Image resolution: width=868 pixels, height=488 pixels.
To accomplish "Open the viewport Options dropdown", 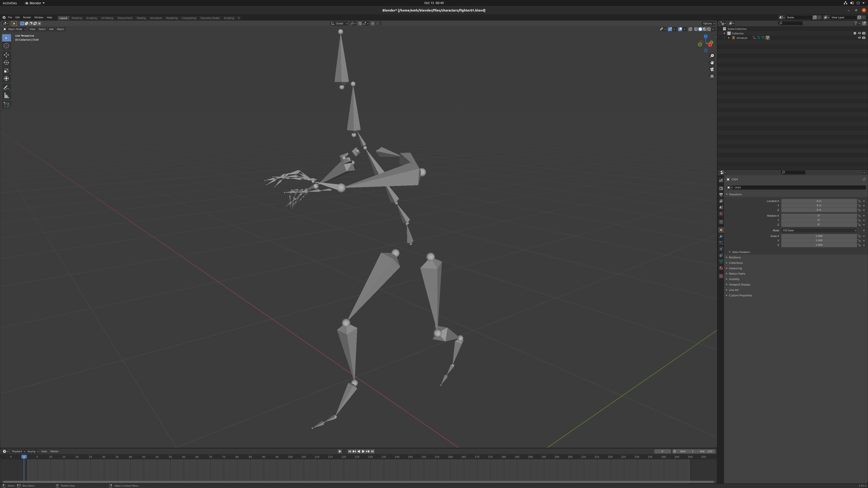I will 709,23.
